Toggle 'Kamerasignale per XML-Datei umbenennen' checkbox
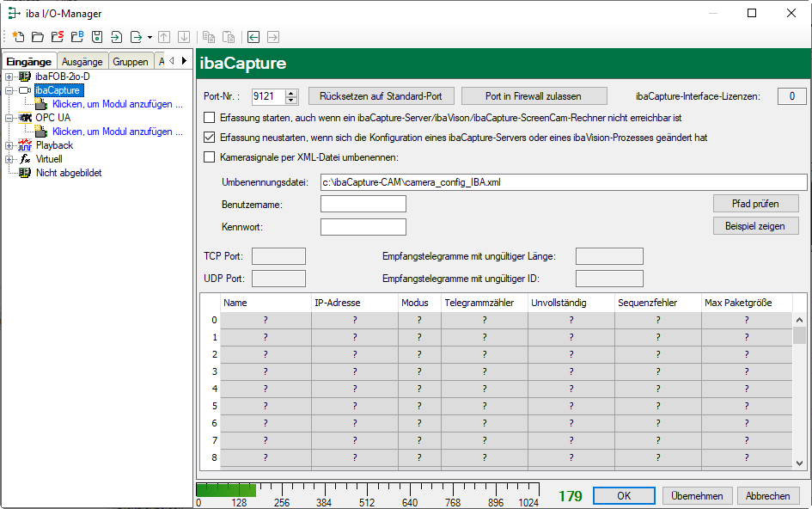The width and height of the screenshot is (812, 509). [209, 156]
